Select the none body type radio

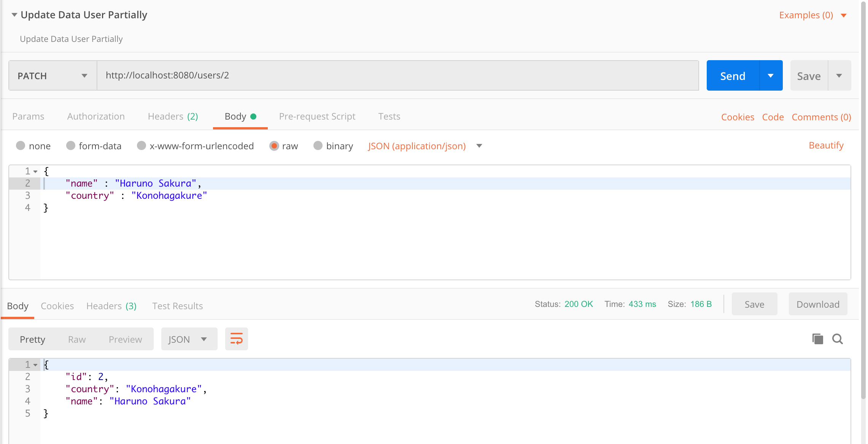21,146
